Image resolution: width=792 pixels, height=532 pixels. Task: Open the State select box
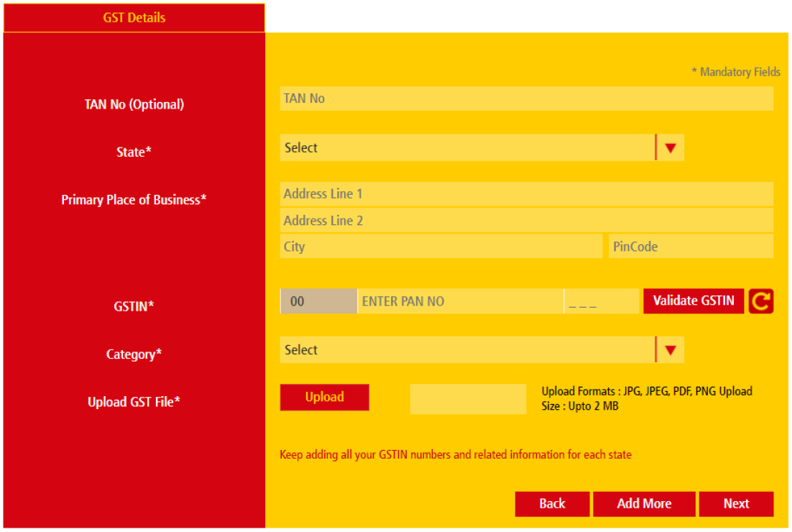coord(467,148)
